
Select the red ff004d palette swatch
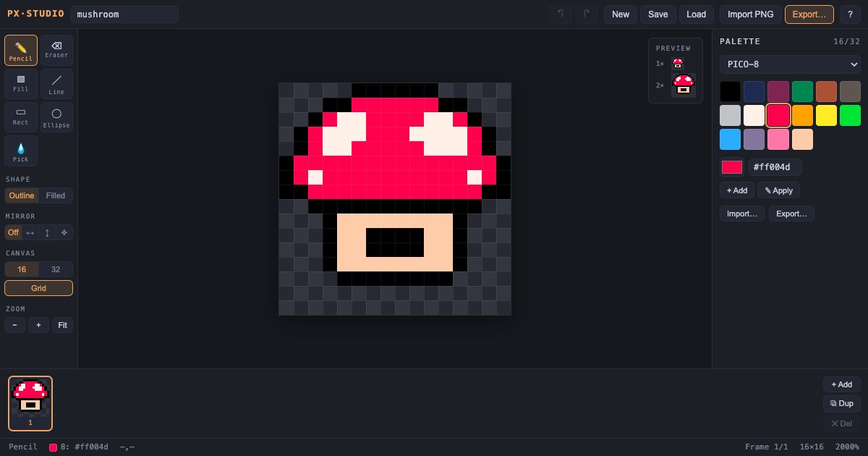click(778, 116)
